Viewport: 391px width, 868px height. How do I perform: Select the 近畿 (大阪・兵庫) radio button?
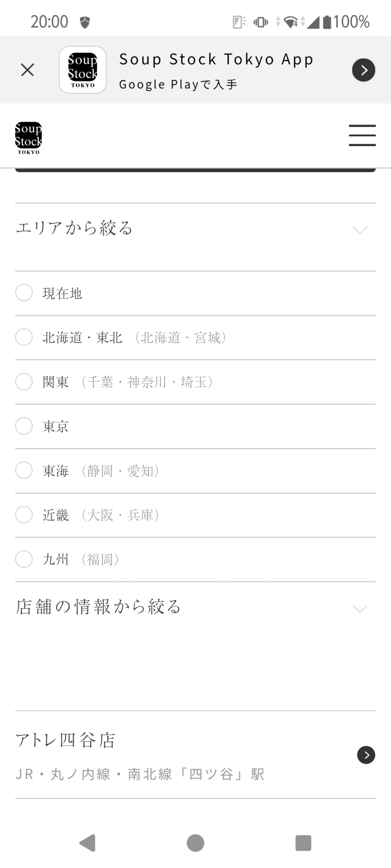(x=24, y=515)
